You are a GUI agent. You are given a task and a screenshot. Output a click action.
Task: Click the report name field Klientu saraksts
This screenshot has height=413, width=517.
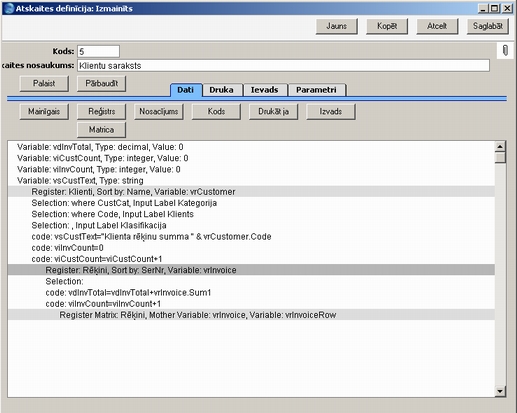[283, 66]
